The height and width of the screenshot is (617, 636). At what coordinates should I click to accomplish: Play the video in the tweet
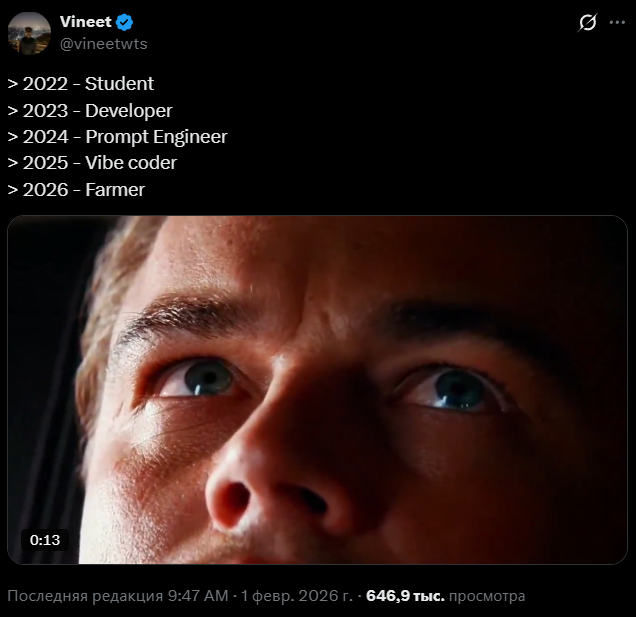coord(317,390)
